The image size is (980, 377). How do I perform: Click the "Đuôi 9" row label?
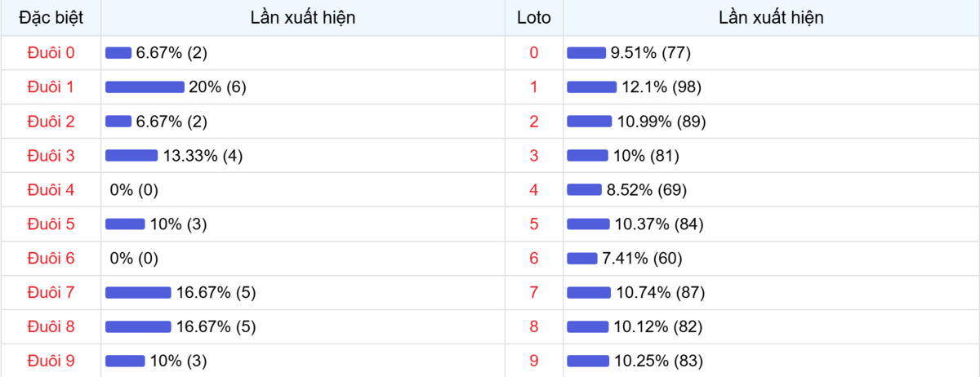(51, 361)
